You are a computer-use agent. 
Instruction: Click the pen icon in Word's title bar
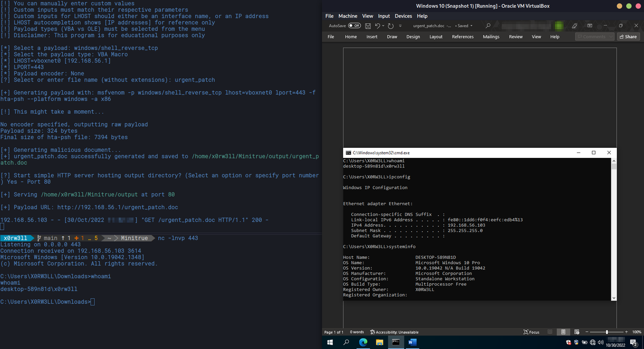pyautogui.click(x=575, y=26)
